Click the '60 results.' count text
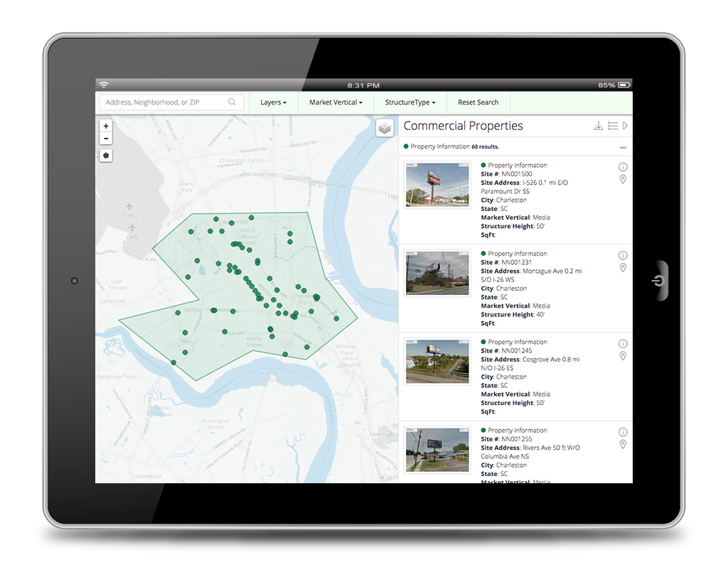Image resolution: width=728 pixels, height=587 pixels. pos(485,146)
